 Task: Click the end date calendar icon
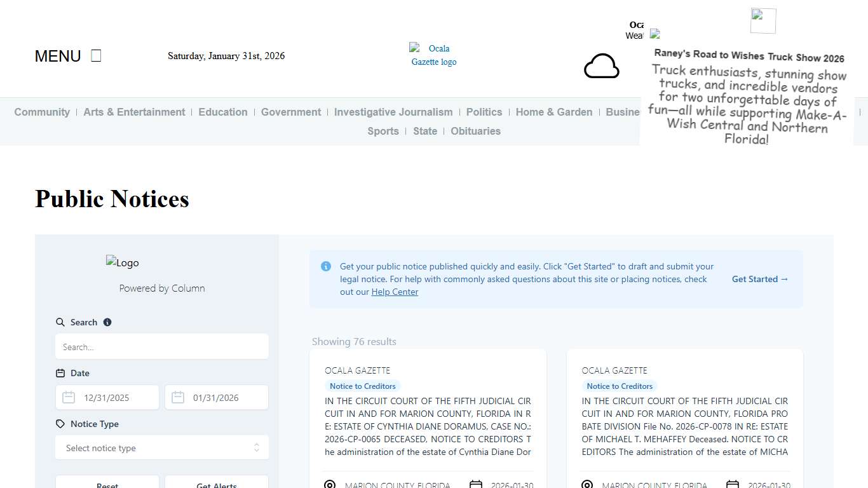(x=178, y=398)
